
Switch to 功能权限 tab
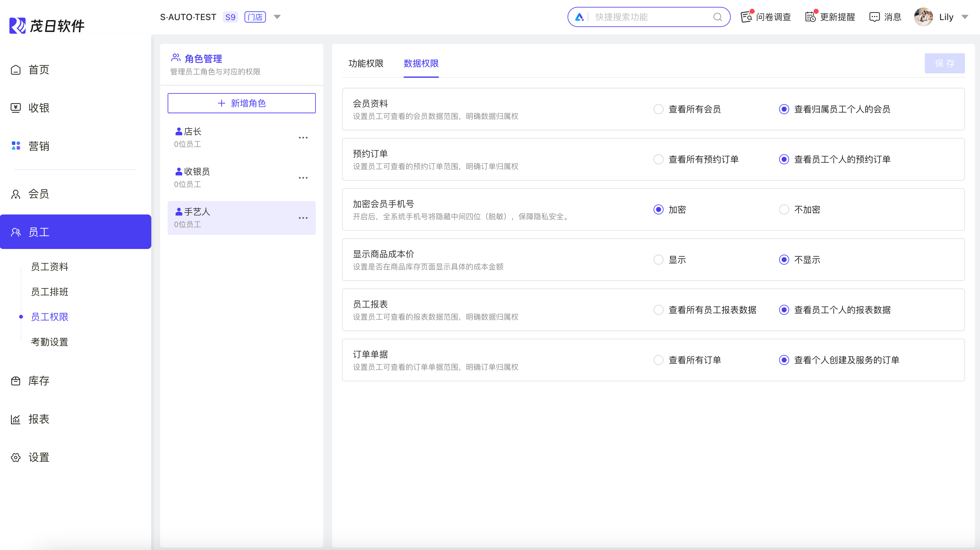[366, 63]
